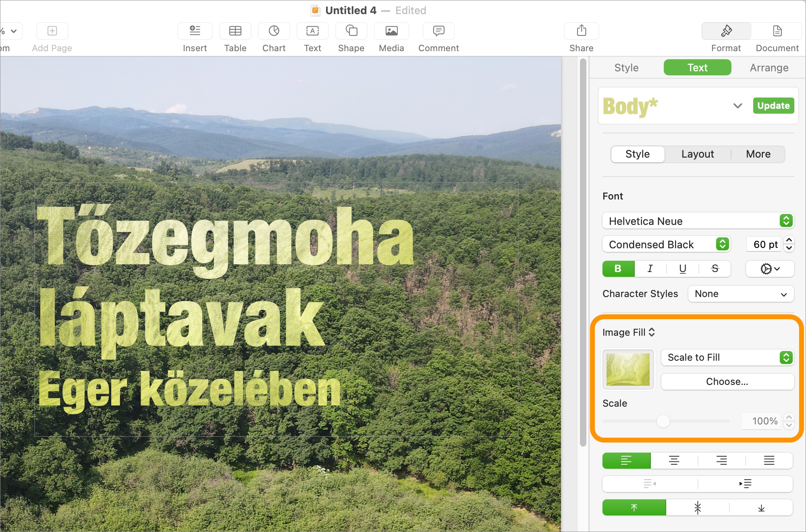This screenshot has height=532, width=806.
Task: Click the Scale 100% field
Action: 762,421
